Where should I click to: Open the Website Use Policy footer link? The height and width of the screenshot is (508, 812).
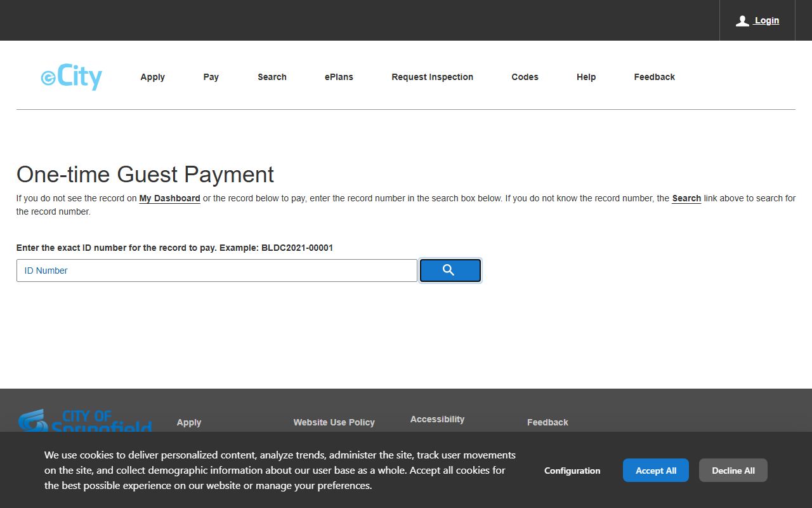click(x=334, y=422)
